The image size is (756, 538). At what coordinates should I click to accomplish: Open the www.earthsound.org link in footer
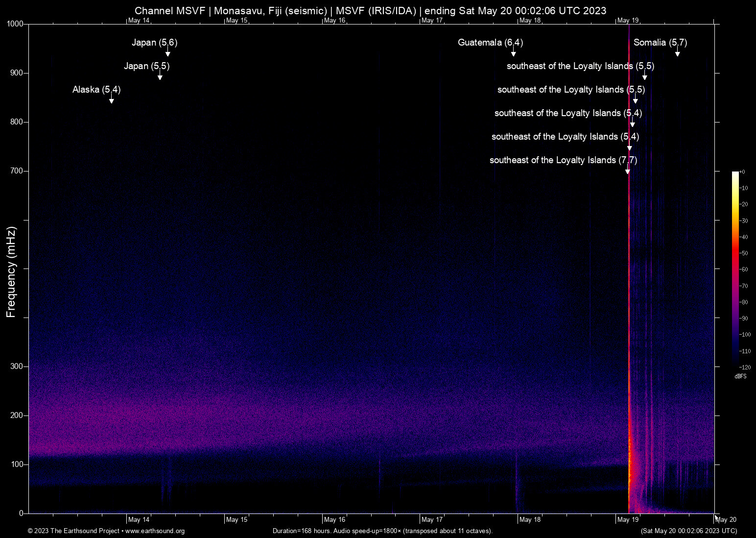point(155,531)
